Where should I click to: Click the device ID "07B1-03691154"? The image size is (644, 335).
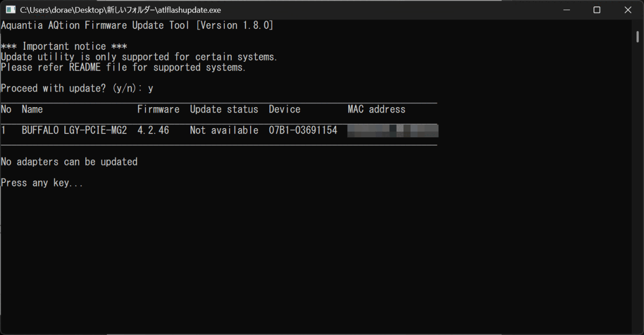[x=303, y=130]
